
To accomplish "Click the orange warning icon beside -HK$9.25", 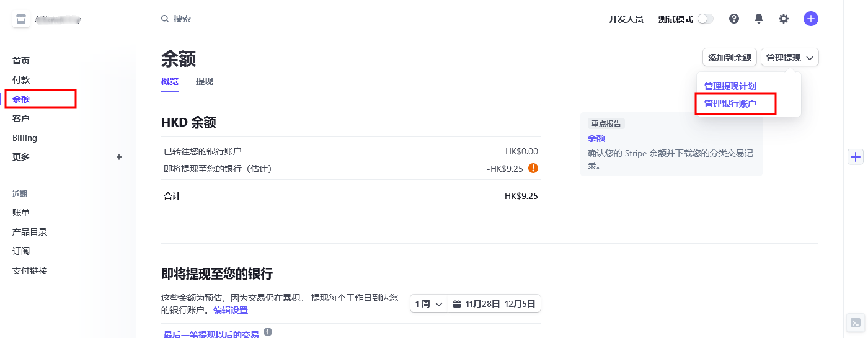I will coord(533,168).
